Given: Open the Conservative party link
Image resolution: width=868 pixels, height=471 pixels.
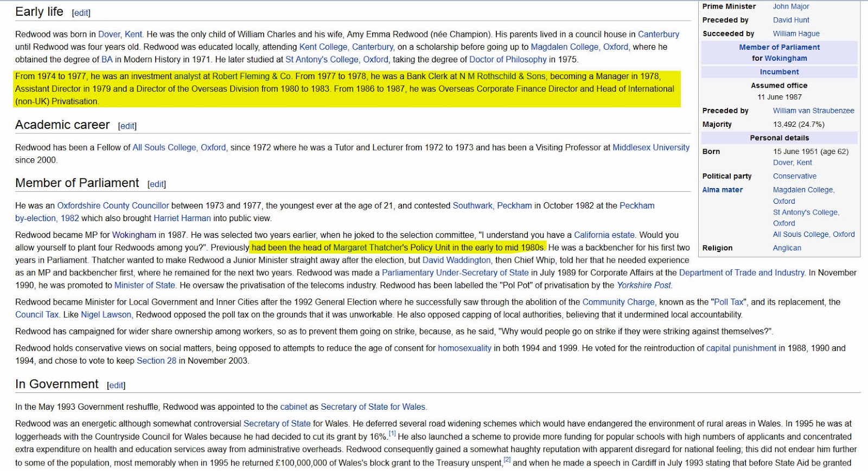Looking at the screenshot, I should 794,176.
